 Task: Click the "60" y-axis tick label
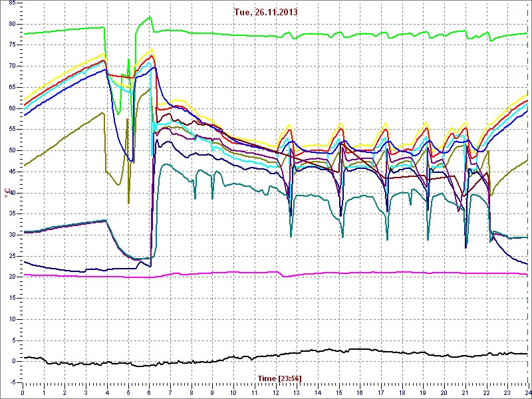pos(12,108)
